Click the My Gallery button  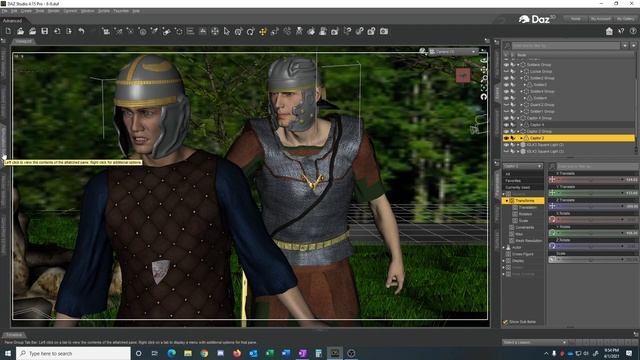[x=625, y=19]
